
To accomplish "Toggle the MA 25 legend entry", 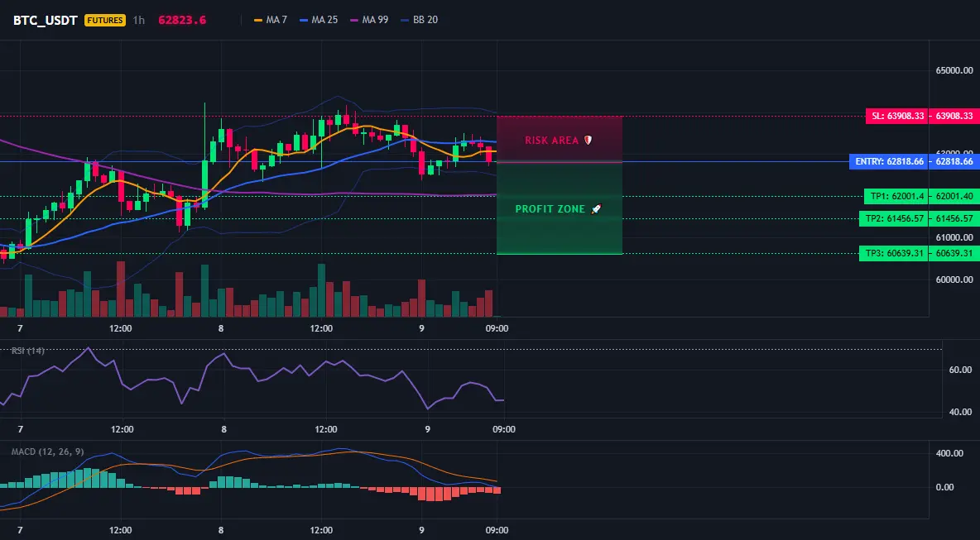I will pyautogui.click(x=318, y=20).
